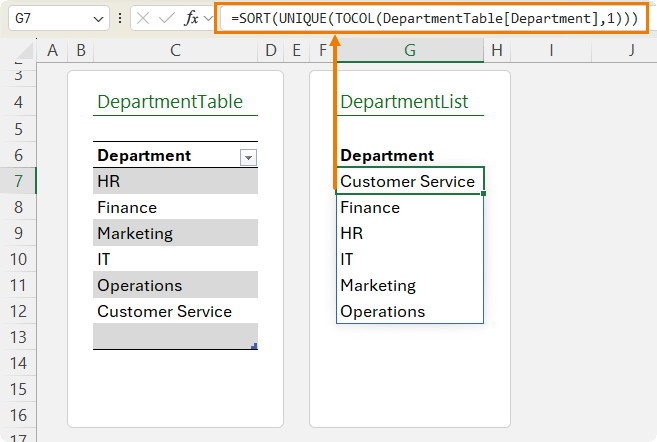Expand the Name Box dropdown arrow
Screen dimensions: 657x442
click(98, 19)
